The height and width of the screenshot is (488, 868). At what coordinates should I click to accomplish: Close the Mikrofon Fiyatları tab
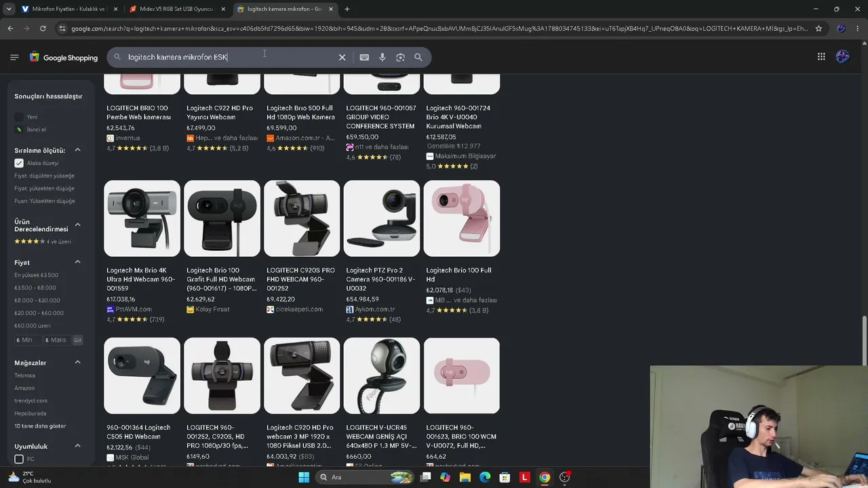(115, 9)
